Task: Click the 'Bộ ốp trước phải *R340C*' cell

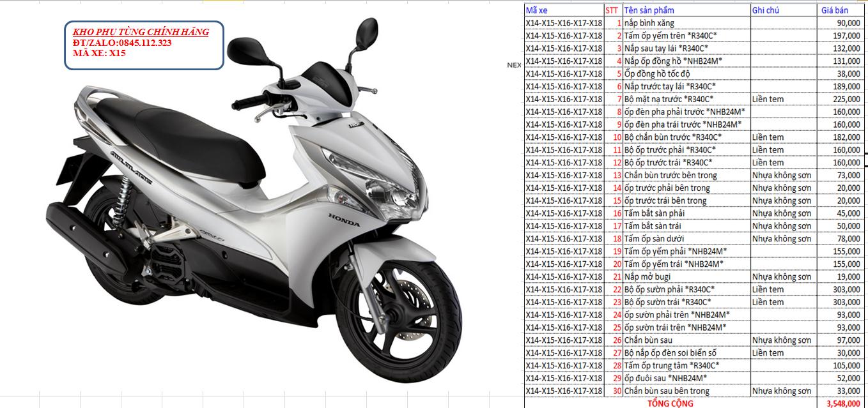Action: coord(686,150)
